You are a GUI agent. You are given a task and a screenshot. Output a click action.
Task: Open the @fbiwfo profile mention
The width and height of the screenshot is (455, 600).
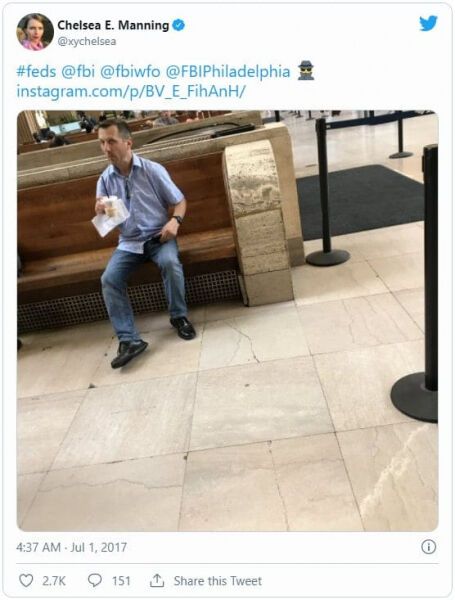[130, 72]
